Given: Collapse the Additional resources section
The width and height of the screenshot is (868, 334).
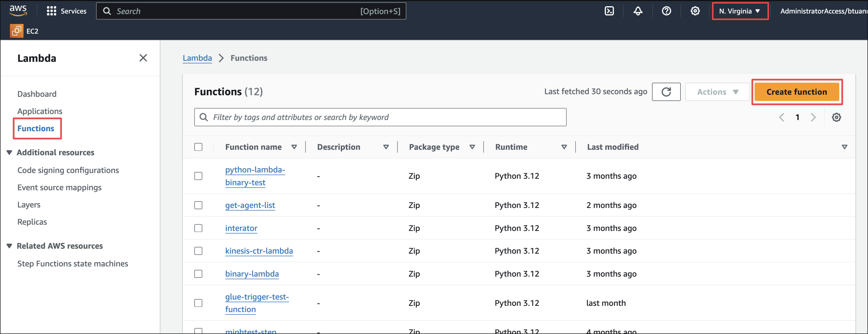Looking at the screenshot, I should pyautogui.click(x=10, y=152).
